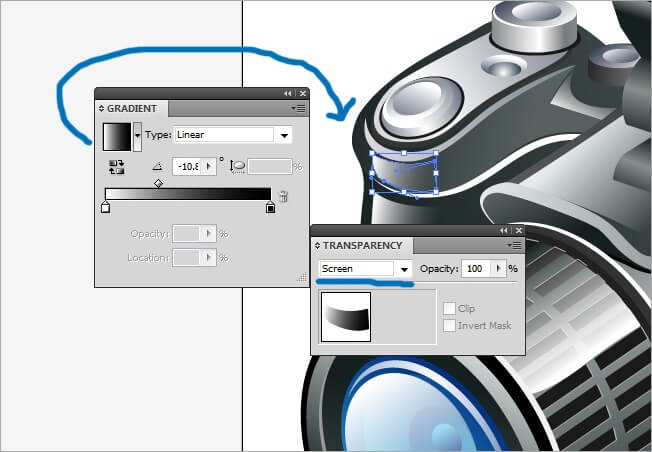The height and width of the screenshot is (452, 652).
Task: Select the black gradient stop
Action: (x=270, y=207)
